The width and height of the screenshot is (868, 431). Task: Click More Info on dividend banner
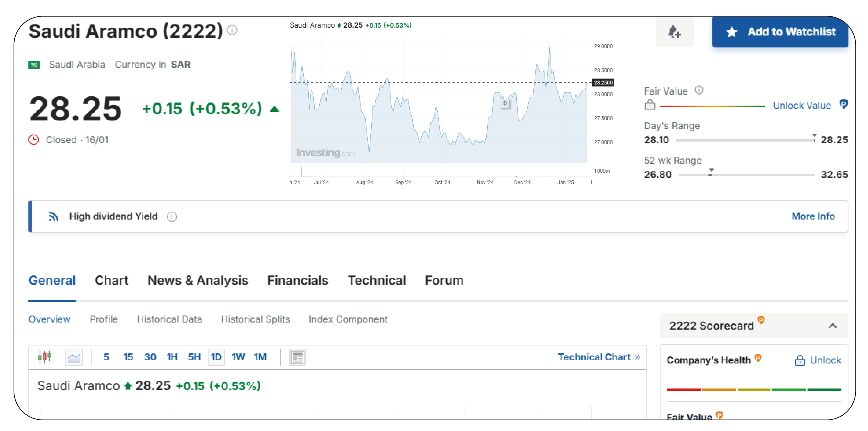pos(813,216)
